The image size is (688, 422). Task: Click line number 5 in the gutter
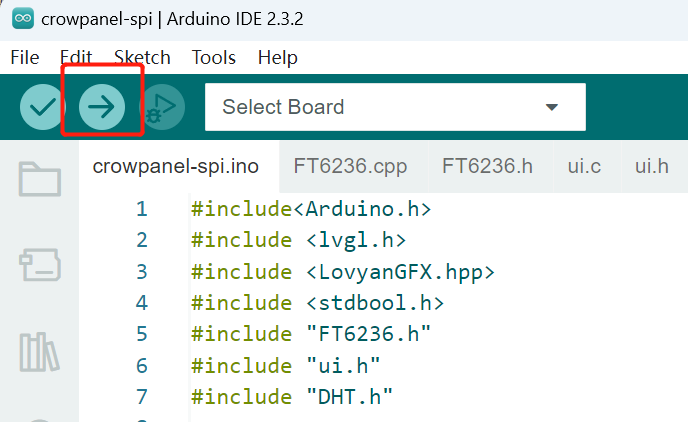(x=142, y=334)
